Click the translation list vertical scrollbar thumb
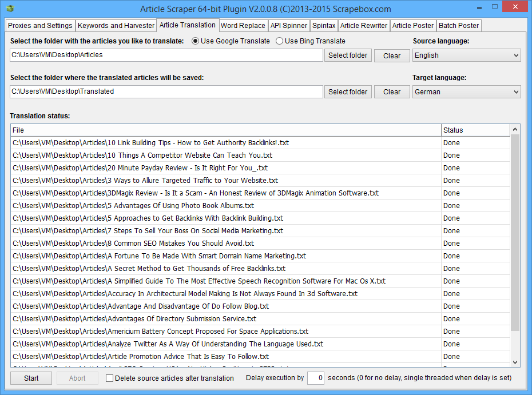The image size is (532, 395). (515, 234)
